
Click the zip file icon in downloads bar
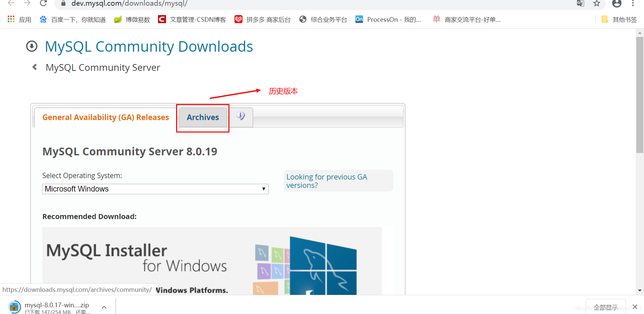tap(14, 307)
